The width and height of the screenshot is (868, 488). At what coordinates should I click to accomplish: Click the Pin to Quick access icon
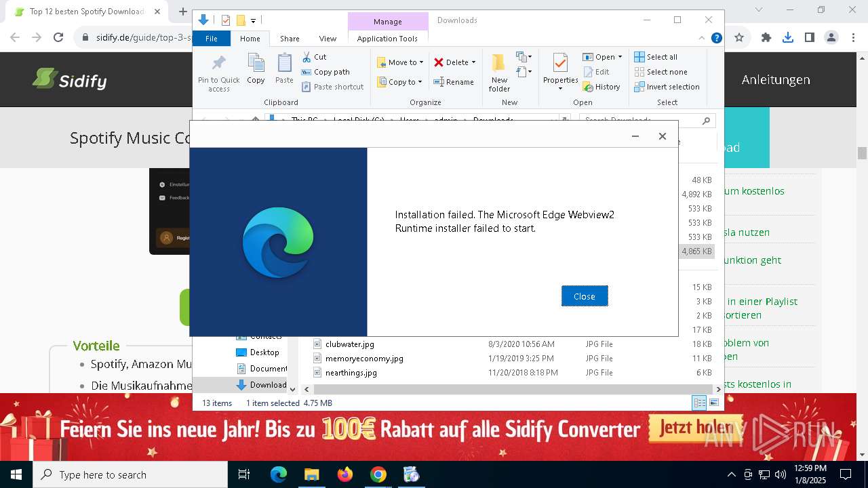point(218,64)
